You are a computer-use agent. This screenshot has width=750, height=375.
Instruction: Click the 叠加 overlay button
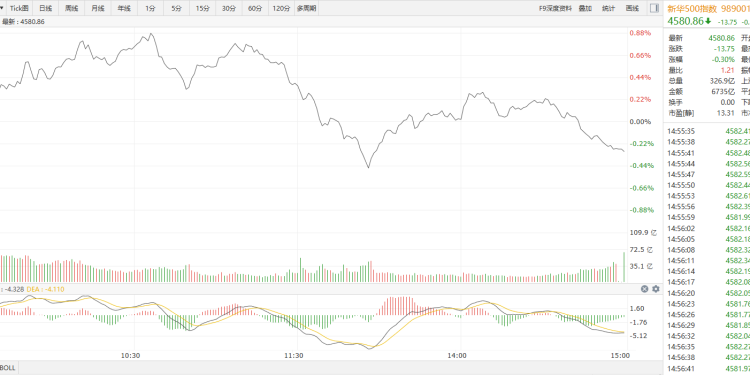(585, 8)
